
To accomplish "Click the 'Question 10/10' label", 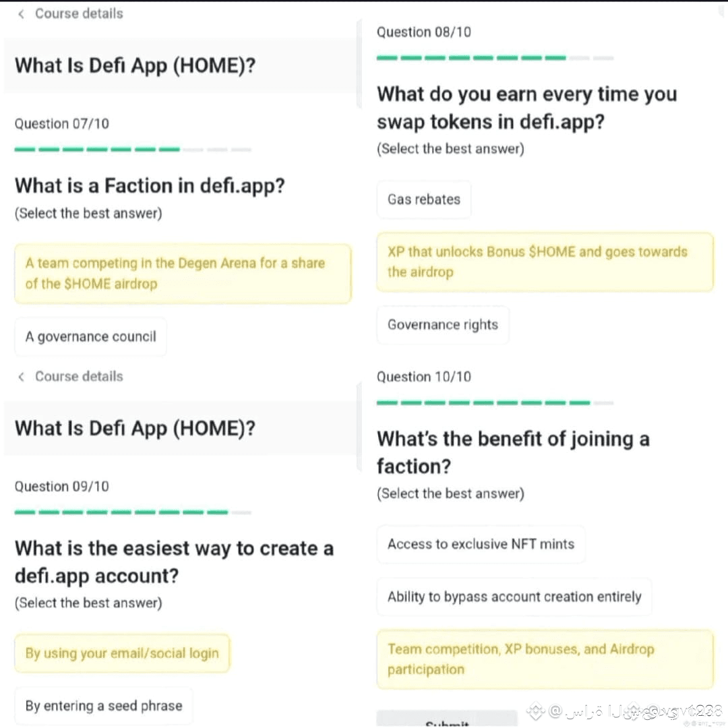I will click(424, 377).
